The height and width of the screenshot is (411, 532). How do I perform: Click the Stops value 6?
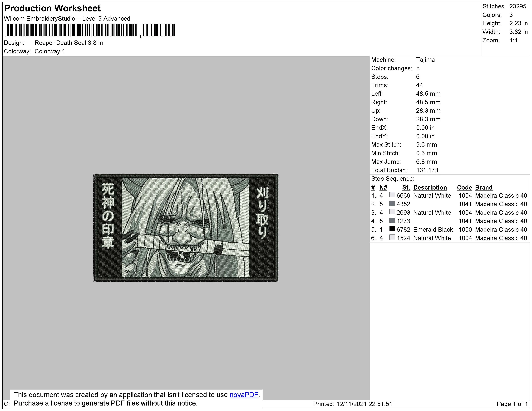[x=418, y=77]
